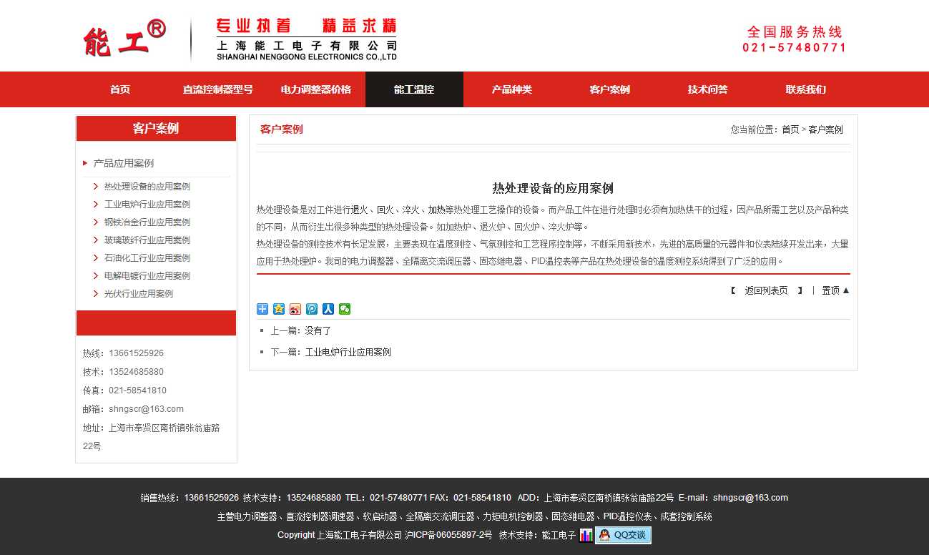Click the 能工 company logo

pos(124,39)
